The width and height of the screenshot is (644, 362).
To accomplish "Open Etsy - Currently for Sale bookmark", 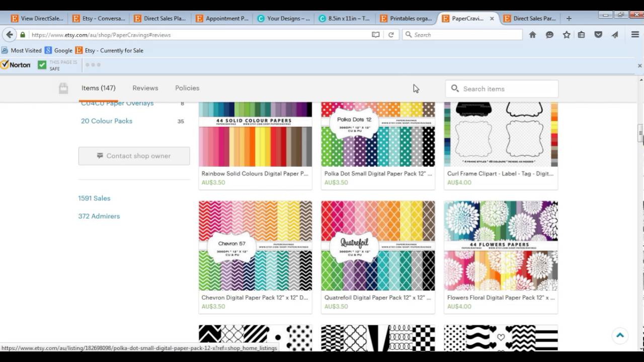I will point(109,50).
